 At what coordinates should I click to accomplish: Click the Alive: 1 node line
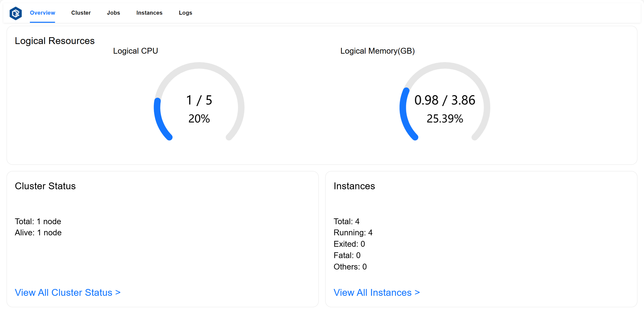pyautogui.click(x=38, y=233)
